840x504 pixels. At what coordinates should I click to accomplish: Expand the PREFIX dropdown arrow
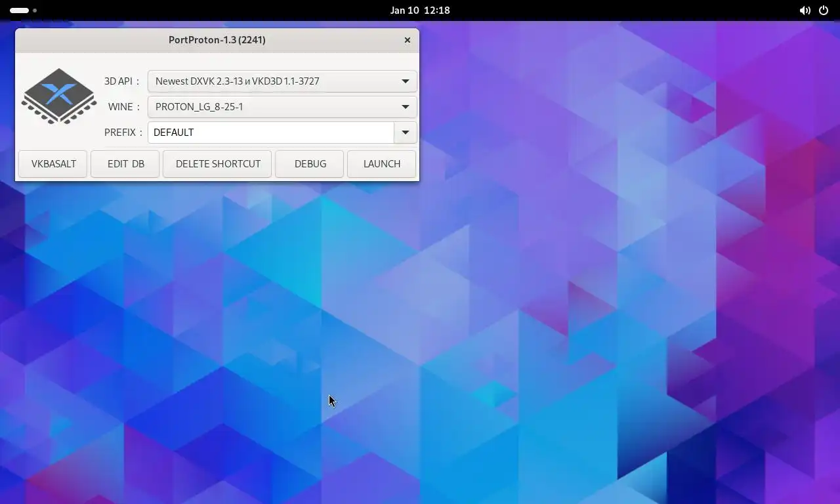pos(406,133)
